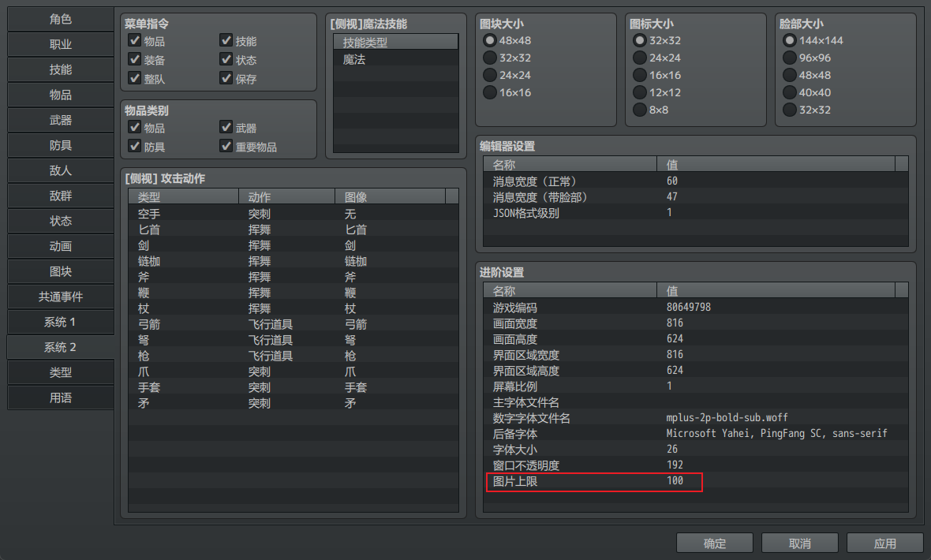
Task: Uncheck the 防具 item category
Action: 135,147
